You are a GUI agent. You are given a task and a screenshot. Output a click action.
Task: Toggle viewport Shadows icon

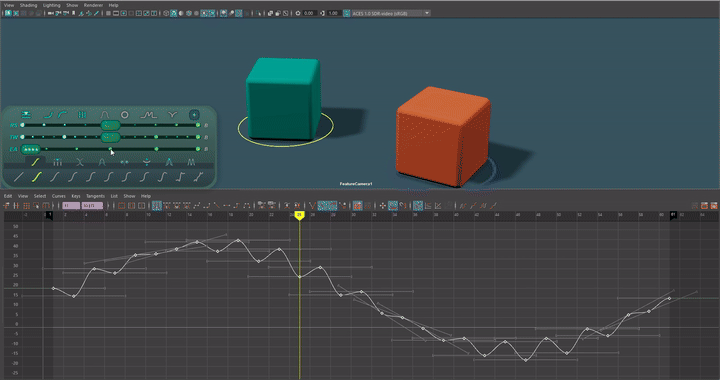(212, 13)
